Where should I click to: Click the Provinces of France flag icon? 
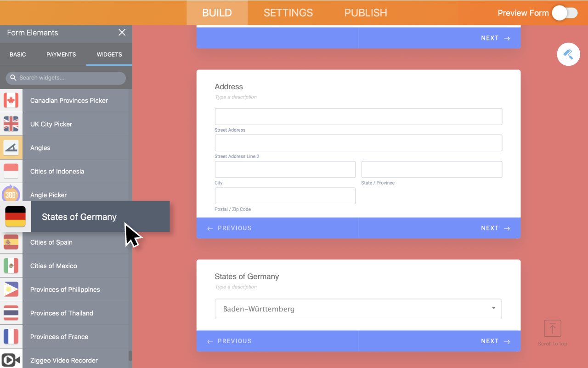click(x=11, y=336)
